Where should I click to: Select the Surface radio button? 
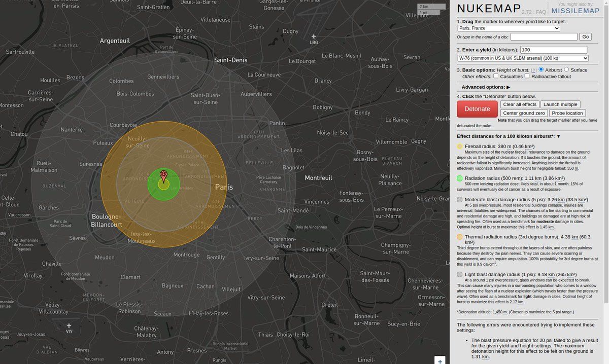[x=566, y=69]
